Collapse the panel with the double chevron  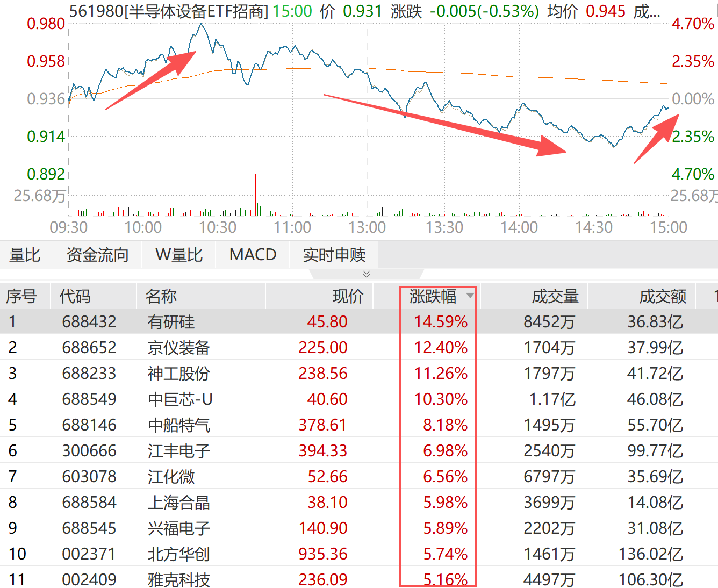point(367,274)
